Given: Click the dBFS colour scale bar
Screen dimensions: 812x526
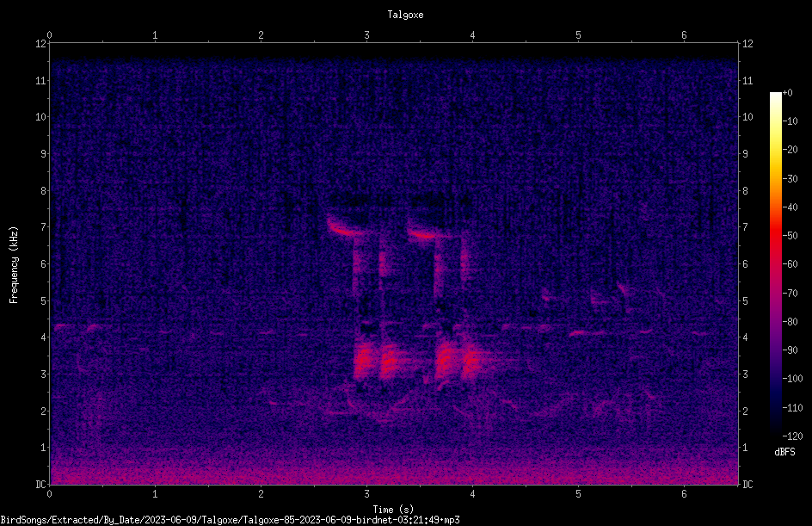Looking at the screenshot, I should (776, 263).
